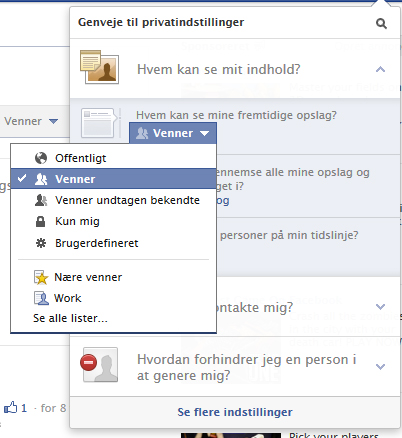Choose Offentligt from the audience menu
Screen dimensions: 402x438
[x=113, y=158]
